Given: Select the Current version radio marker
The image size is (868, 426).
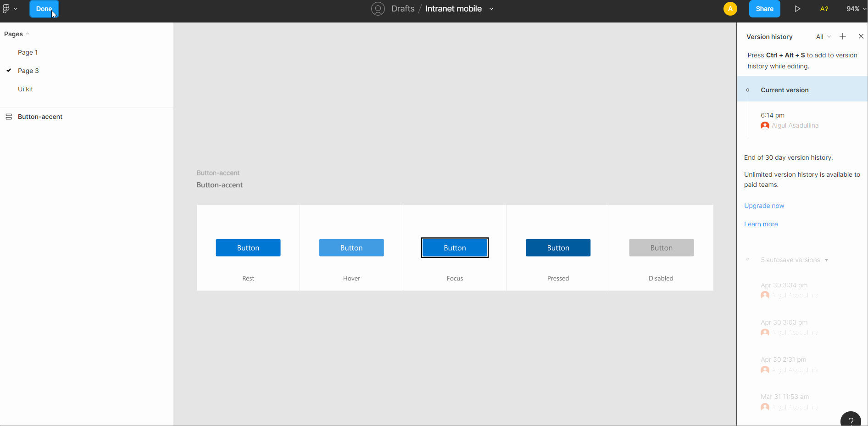Looking at the screenshot, I should [x=748, y=90].
